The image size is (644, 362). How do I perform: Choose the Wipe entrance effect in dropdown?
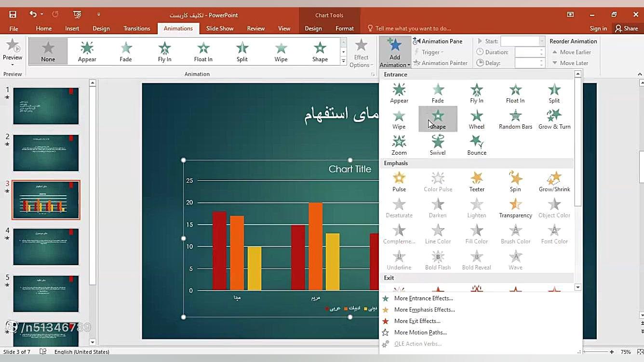[x=399, y=119]
